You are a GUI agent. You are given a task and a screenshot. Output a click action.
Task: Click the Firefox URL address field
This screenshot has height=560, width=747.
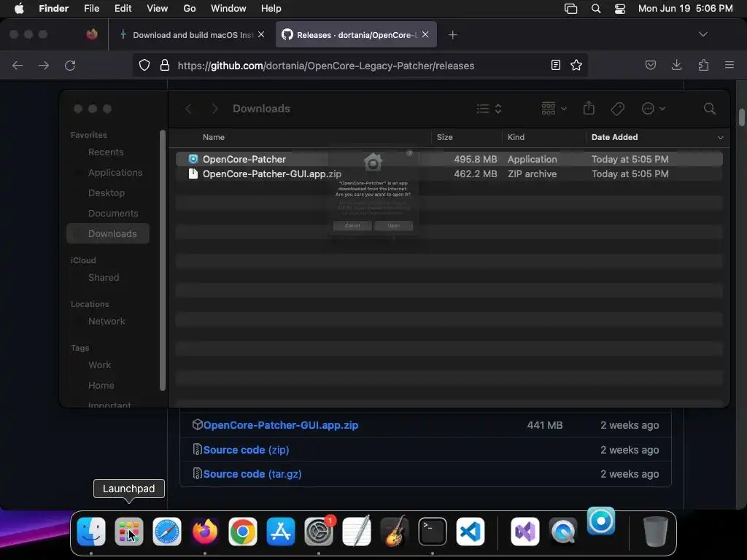(x=360, y=65)
